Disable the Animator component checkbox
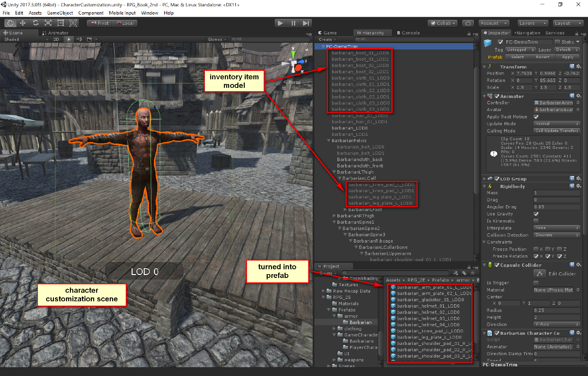588x376 pixels. coord(497,96)
